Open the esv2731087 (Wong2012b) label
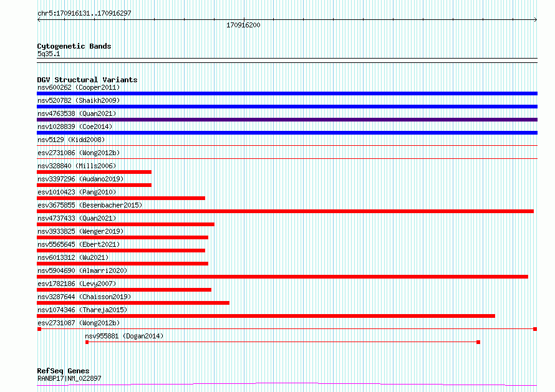 79,323
